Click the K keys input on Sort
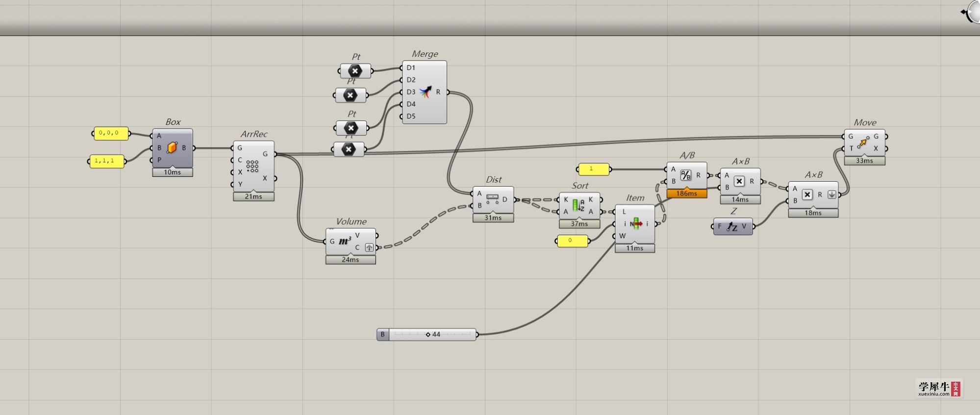The image size is (980, 415). click(566, 199)
